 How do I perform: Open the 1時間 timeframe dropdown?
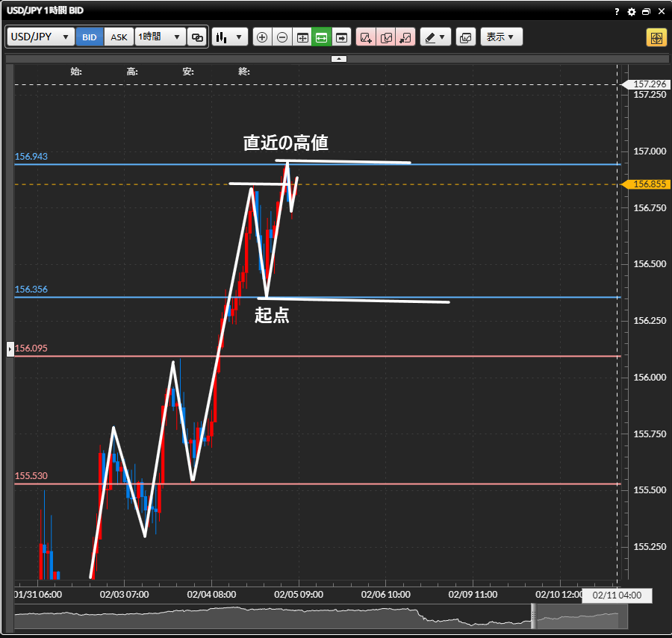pyautogui.click(x=160, y=37)
